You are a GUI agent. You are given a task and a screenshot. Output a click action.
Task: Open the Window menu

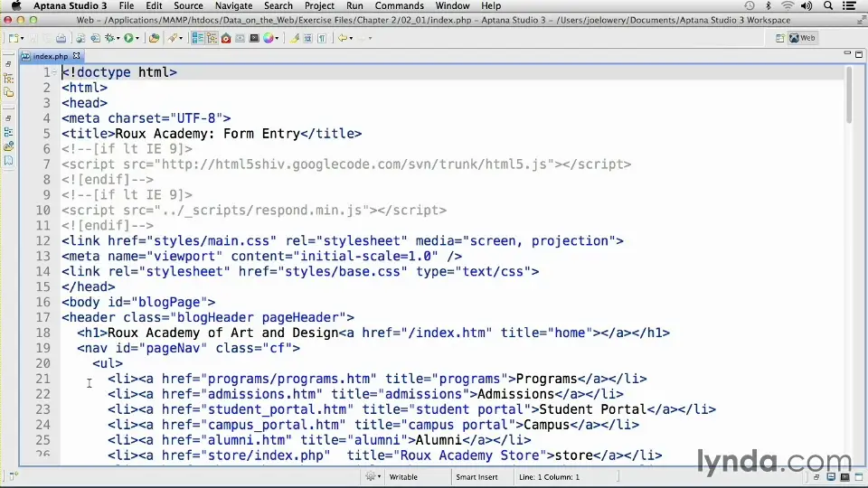tap(452, 6)
